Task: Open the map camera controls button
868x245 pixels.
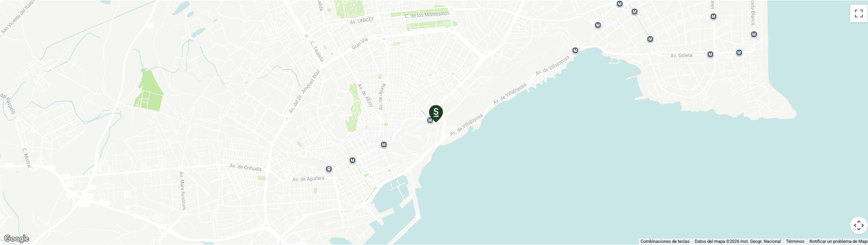Action: 858,225
